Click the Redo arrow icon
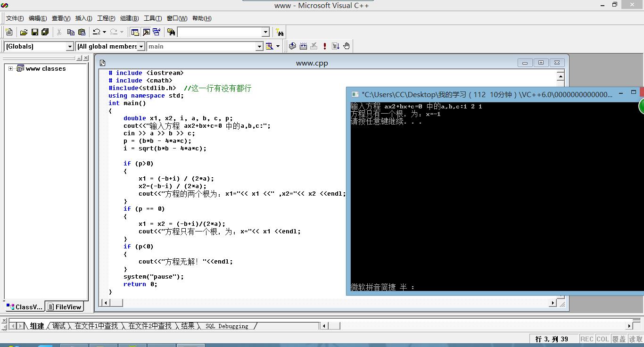644x347 pixels. pyautogui.click(x=114, y=32)
